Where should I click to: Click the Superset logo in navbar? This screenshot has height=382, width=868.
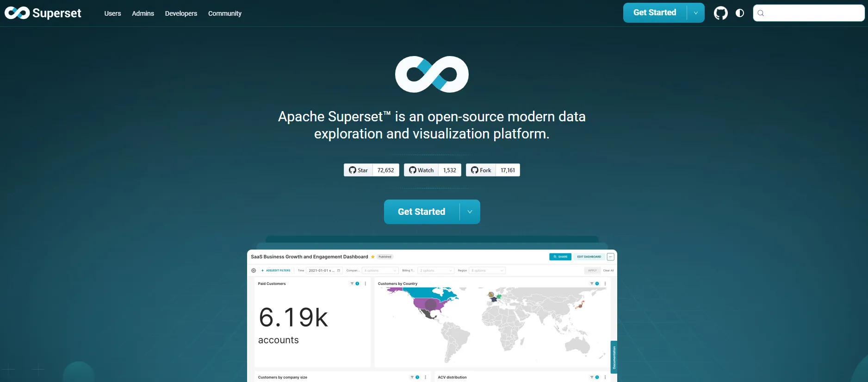pyautogui.click(x=43, y=13)
